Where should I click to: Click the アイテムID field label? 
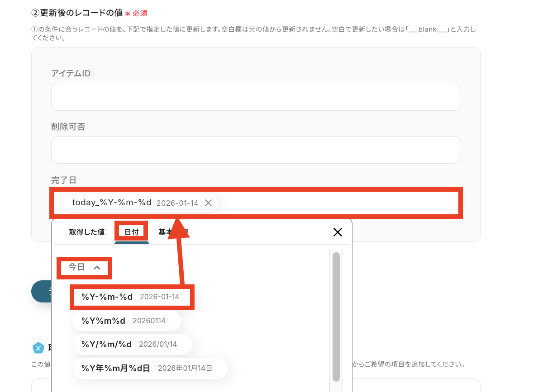71,73
